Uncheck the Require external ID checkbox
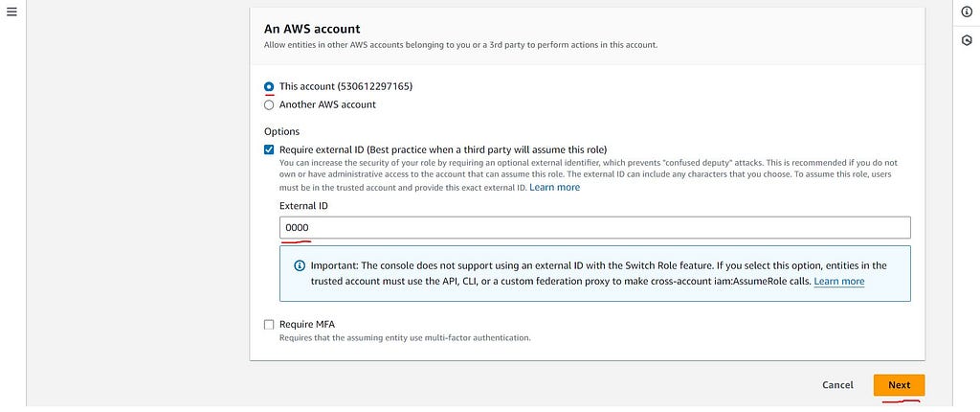 coord(269,149)
